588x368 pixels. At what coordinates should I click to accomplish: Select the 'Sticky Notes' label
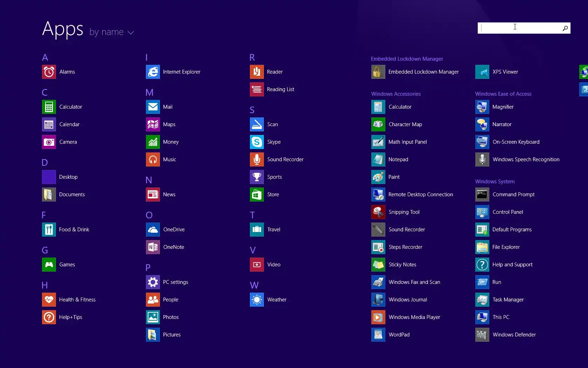tap(402, 265)
